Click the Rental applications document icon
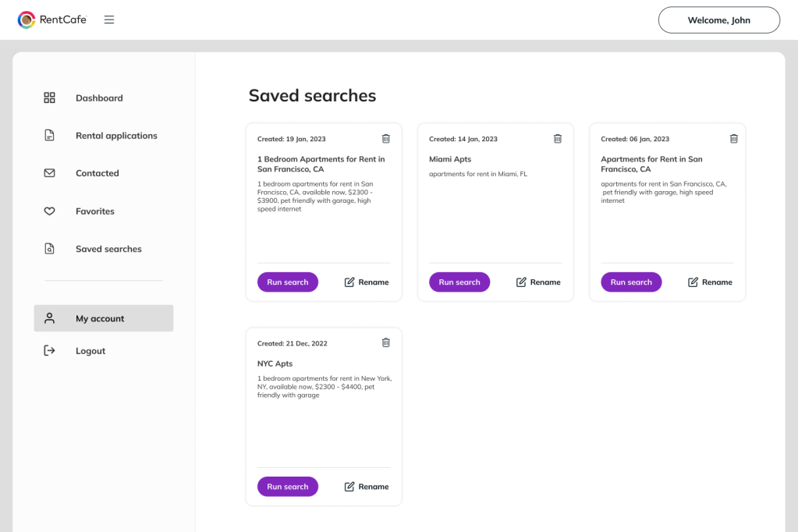 [x=49, y=136]
